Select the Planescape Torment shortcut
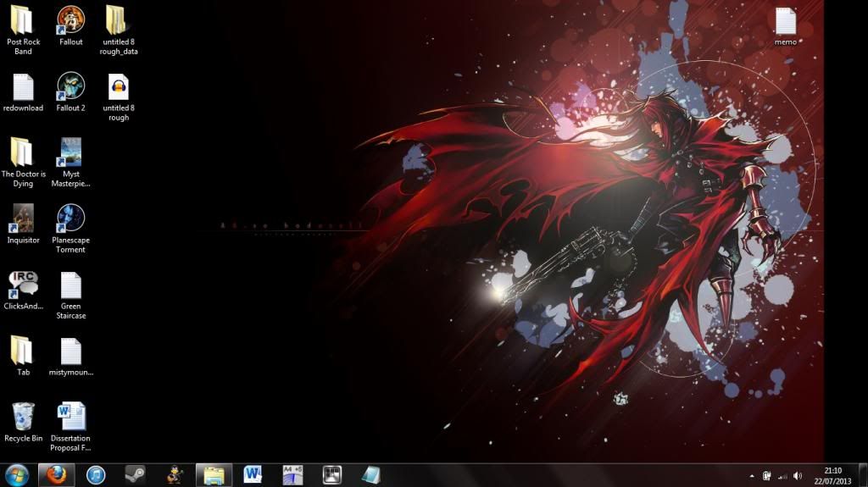Screen dimensions: 868x487 point(71,229)
